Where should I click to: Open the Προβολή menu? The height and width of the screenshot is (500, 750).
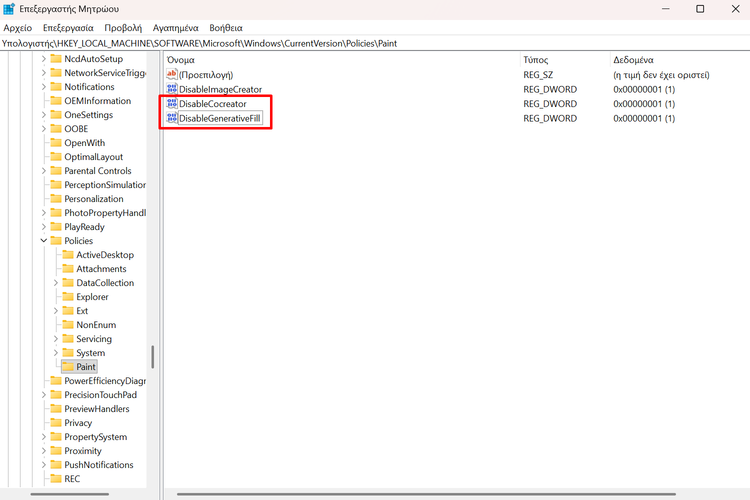click(x=123, y=28)
